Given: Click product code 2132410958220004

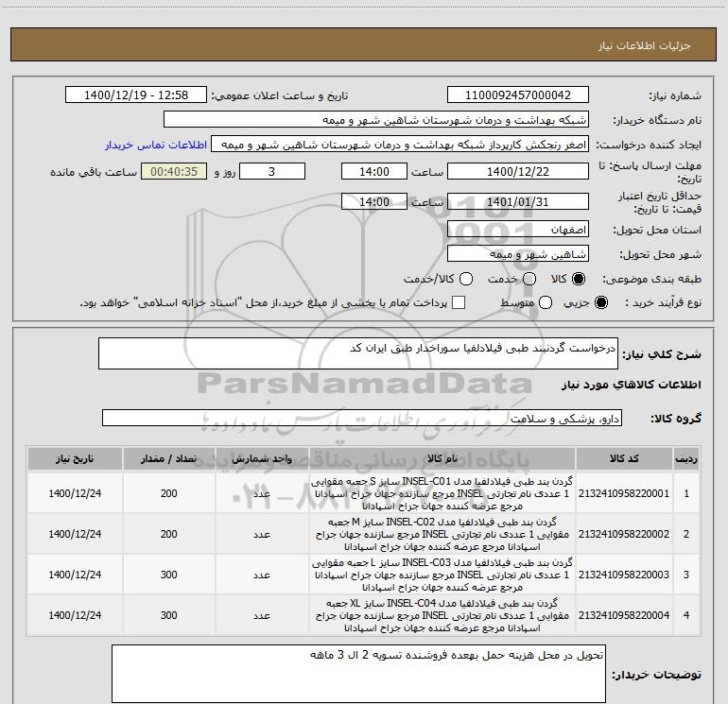Looking at the screenshot, I should 624,615.
